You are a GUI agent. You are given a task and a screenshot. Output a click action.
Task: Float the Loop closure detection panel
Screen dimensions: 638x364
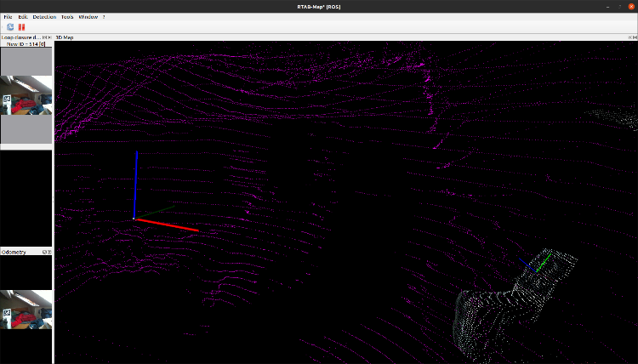point(44,37)
